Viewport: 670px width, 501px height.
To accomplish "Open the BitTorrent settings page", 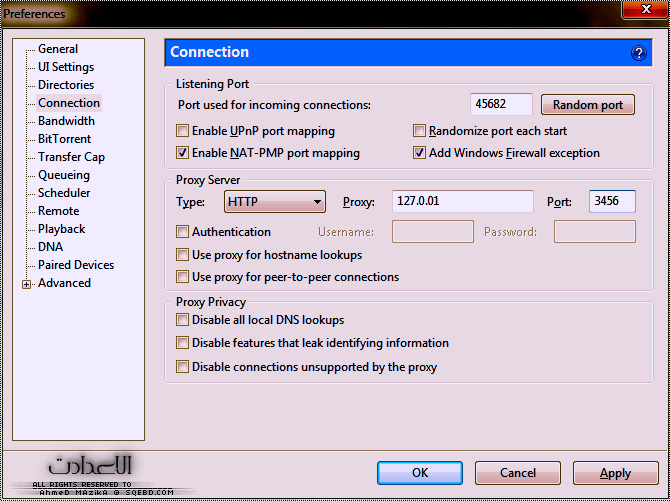I will 64,139.
